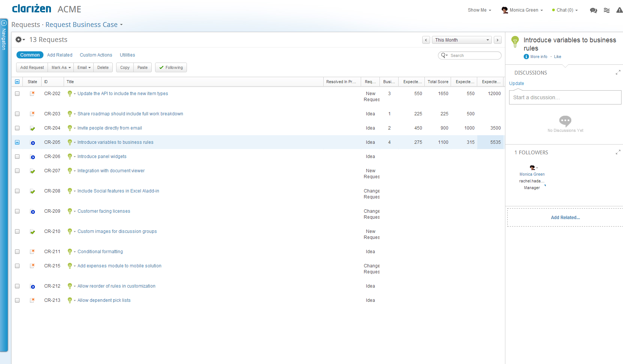The width and height of the screenshot is (623, 364).
Task: Expand the Mark As dropdown button
Action: (x=61, y=68)
